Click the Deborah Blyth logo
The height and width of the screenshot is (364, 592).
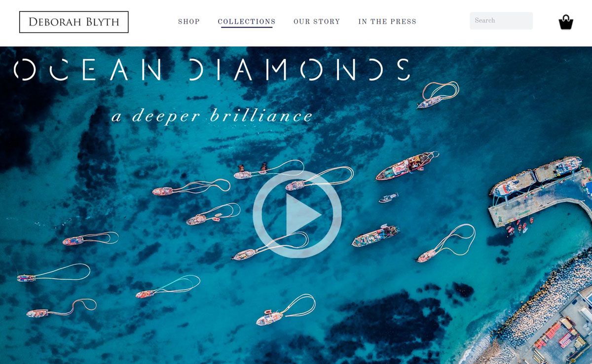pos(74,22)
